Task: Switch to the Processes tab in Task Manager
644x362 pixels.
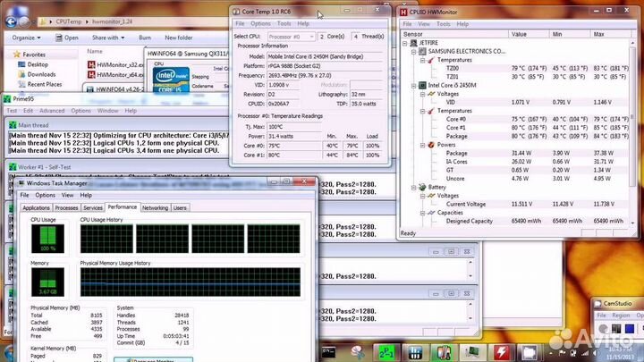Action: [x=67, y=207]
